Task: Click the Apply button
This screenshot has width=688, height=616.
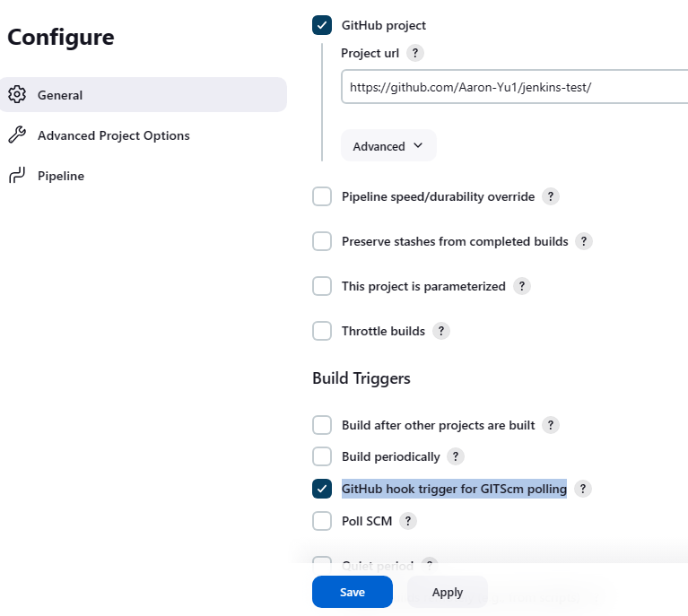Action: pyautogui.click(x=447, y=592)
